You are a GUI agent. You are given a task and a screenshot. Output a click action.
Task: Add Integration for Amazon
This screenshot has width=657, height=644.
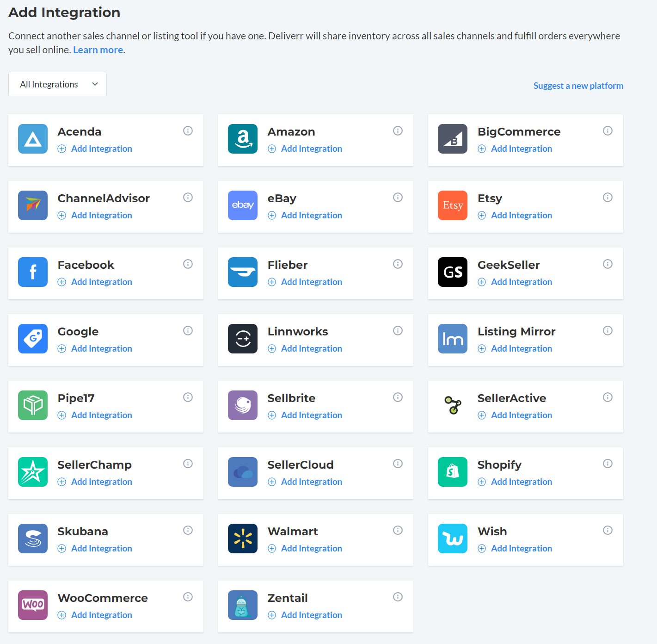(305, 149)
